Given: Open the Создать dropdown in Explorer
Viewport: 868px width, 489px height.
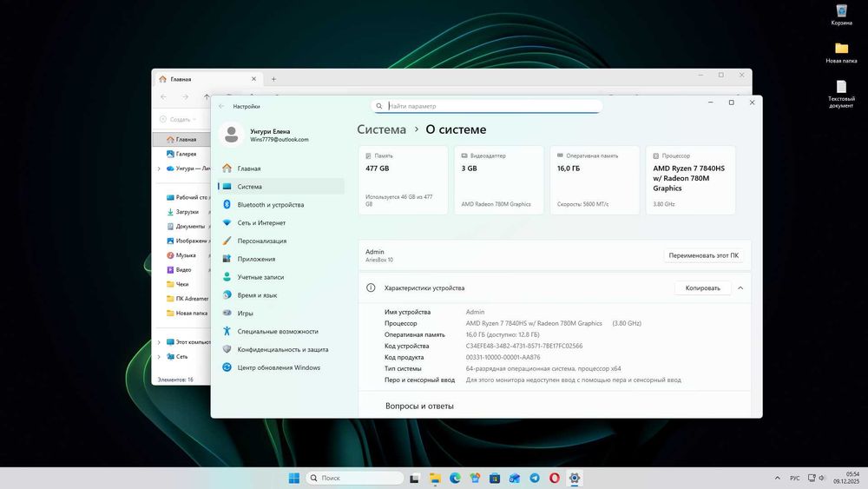Looking at the screenshot, I should (x=178, y=119).
